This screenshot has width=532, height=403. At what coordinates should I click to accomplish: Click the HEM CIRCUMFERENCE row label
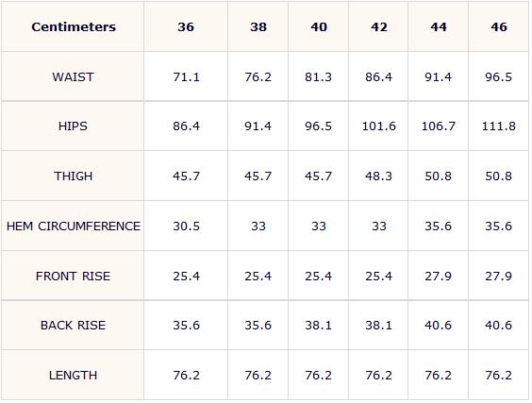point(74,227)
